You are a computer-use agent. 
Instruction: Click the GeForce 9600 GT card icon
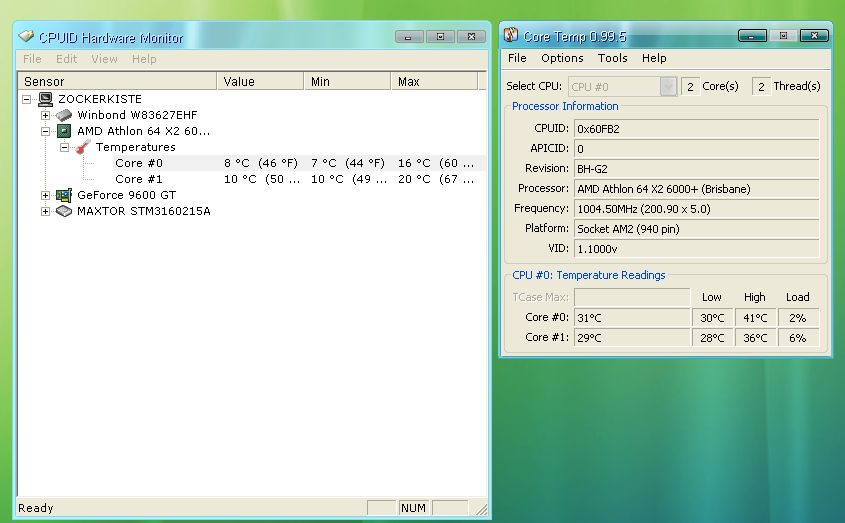pyautogui.click(x=64, y=195)
